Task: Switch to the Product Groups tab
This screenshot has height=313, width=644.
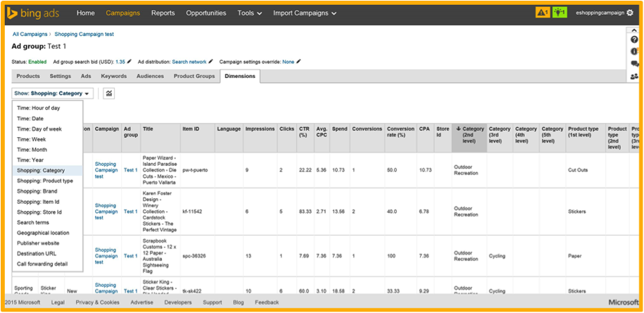Action: tap(194, 76)
